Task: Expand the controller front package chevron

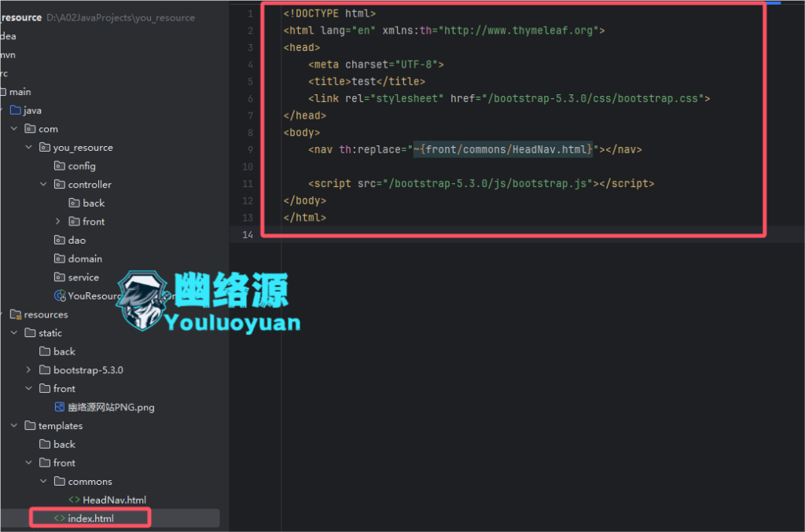Action: pyautogui.click(x=58, y=222)
